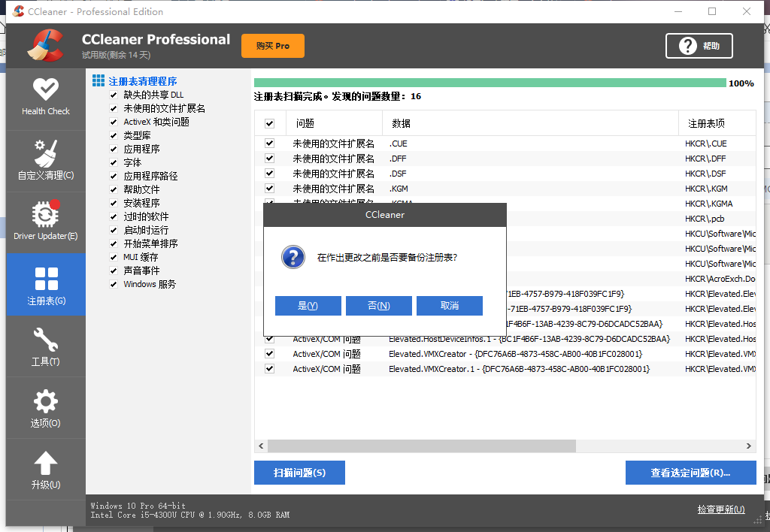This screenshot has width=770, height=532.
Task: Uncheck the .KGM result row checkbox
Action: (x=270, y=189)
